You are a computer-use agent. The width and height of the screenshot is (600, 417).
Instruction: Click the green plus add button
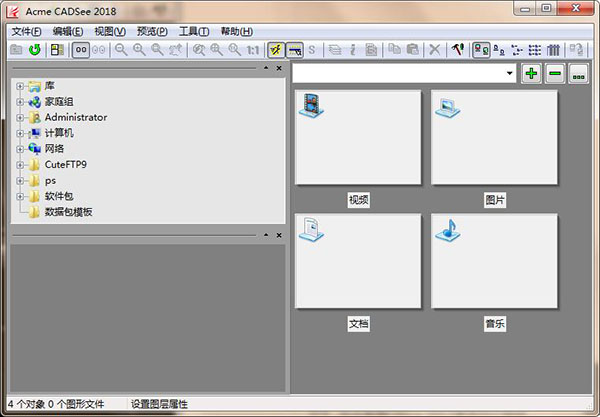(x=531, y=73)
